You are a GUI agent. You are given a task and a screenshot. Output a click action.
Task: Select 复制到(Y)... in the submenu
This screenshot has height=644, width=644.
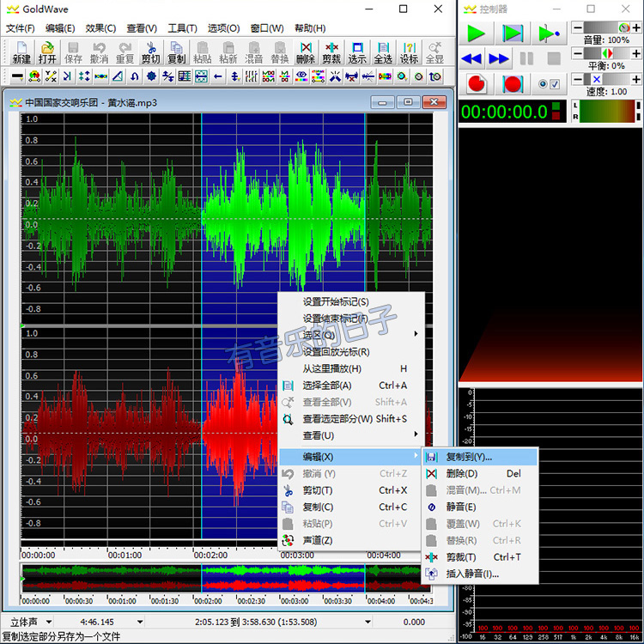coord(480,457)
